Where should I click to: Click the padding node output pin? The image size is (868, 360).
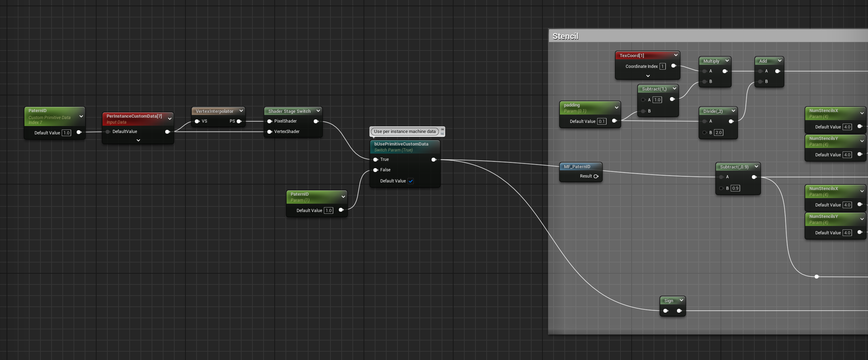coord(615,121)
